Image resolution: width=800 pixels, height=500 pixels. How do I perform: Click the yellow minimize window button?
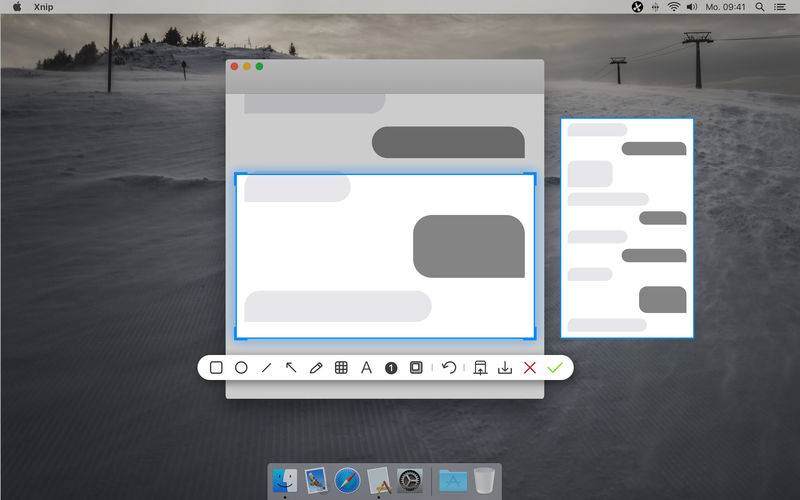click(247, 66)
